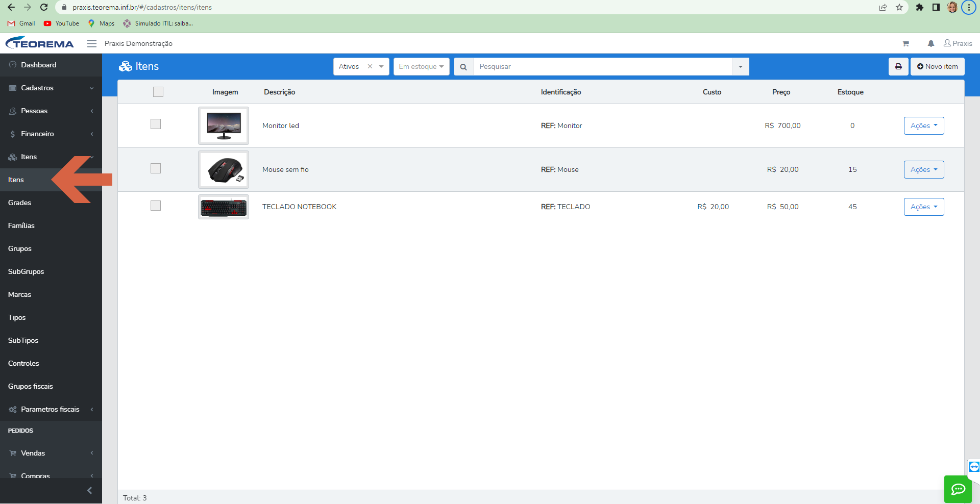Viewport: 980px width, 504px height.
Task: Click the hamburger menu icon
Action: [92, 44]
